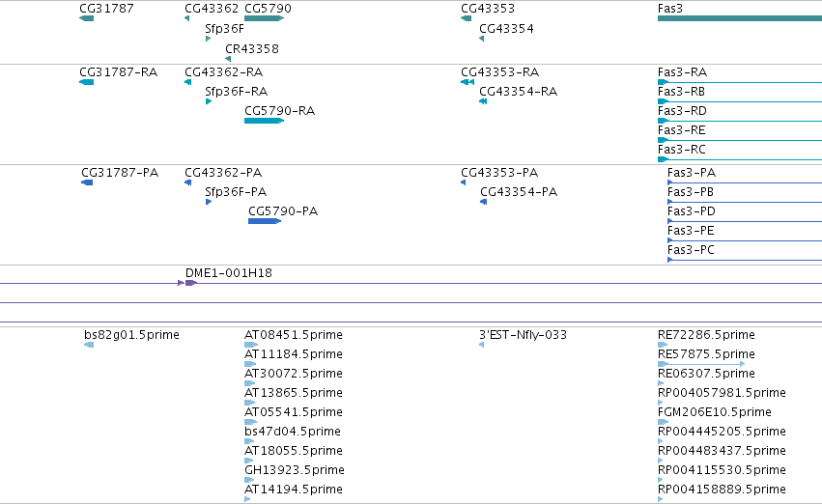This screenshot has width=822, height=504.
Task: Click the CG43354-PA polypeptide label
Action: pyautogui.click(x=519, y=192)
